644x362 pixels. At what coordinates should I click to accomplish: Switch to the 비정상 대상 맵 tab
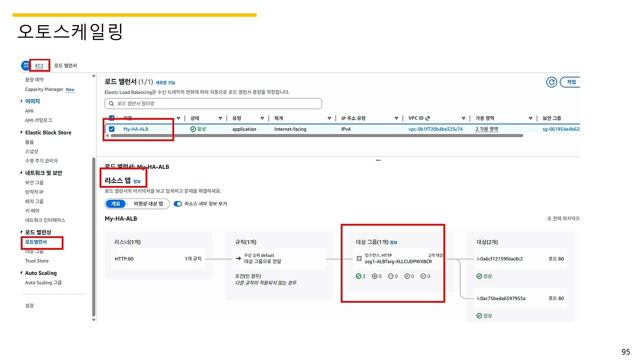tap(148, 204)
